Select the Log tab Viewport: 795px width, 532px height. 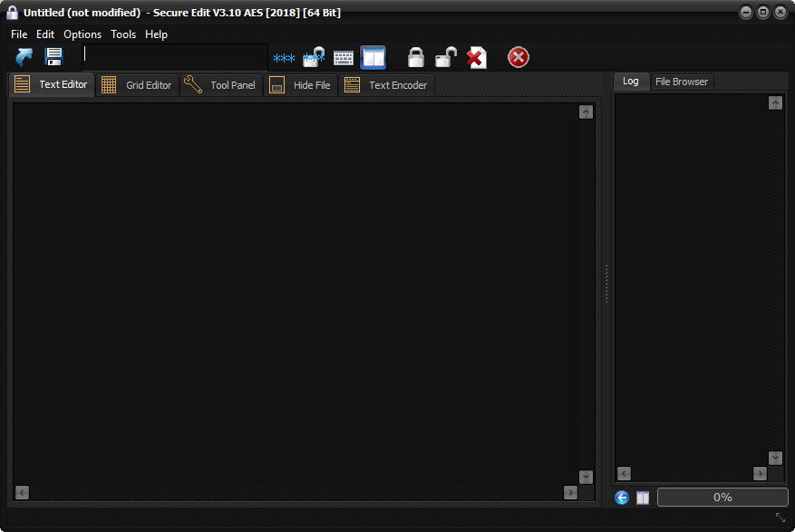coord(631,81)
